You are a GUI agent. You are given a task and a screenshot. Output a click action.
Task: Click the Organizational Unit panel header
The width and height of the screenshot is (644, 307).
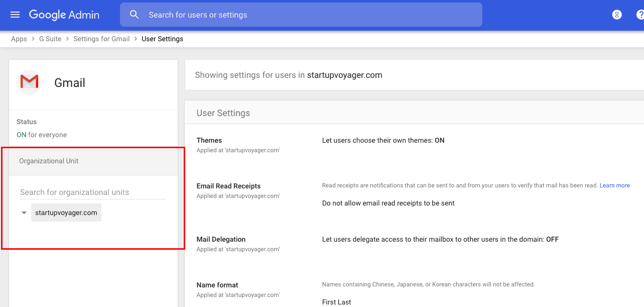point(93,161)
